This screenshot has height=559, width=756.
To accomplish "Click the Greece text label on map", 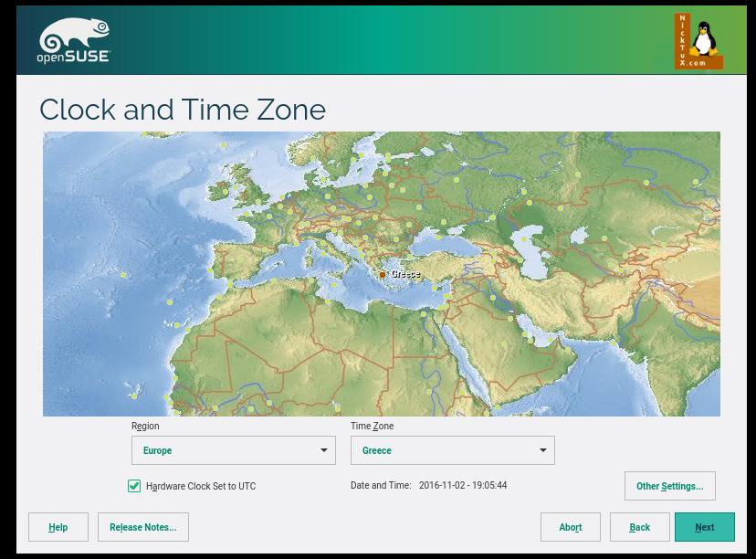I will (x=405, y=274).
